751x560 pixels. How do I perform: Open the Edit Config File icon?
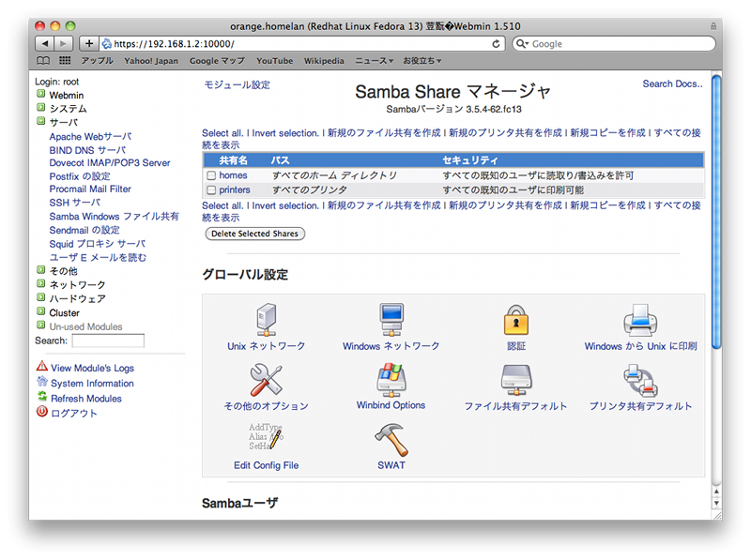266,439
